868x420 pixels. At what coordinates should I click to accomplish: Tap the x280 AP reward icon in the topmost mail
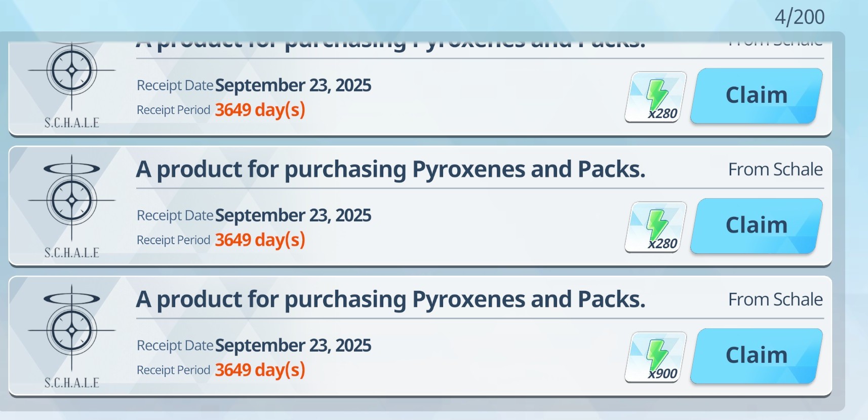pyautogui.click(x=655, y=97)
